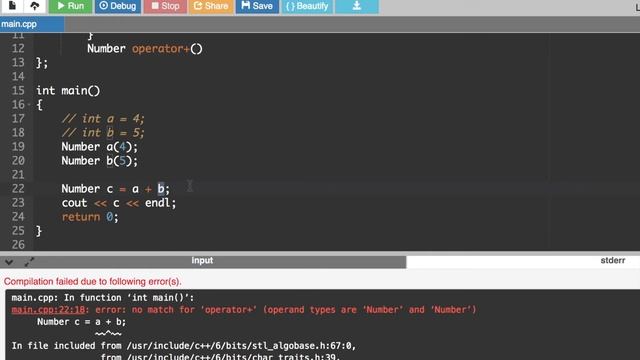The height and width of the screenshot is (360, 640).
Task: Start debugging with the Debug button
Action: click(x=118, y=6)
